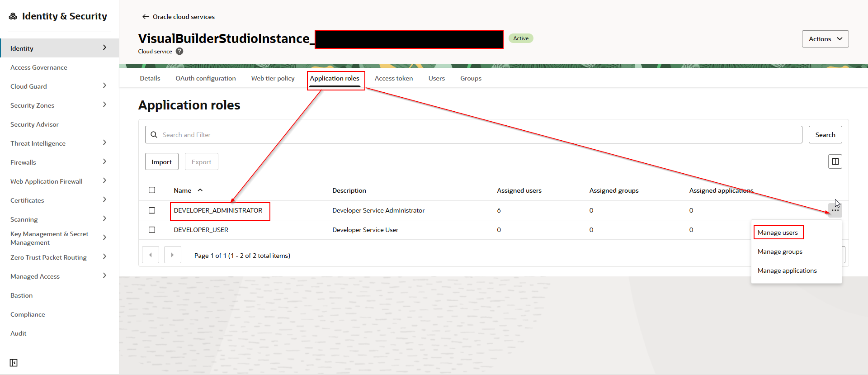Image resolution: width=868 pixels, height=375 pixels.
Task: Expand the Security Zones submenu
Action: (104, 104)
